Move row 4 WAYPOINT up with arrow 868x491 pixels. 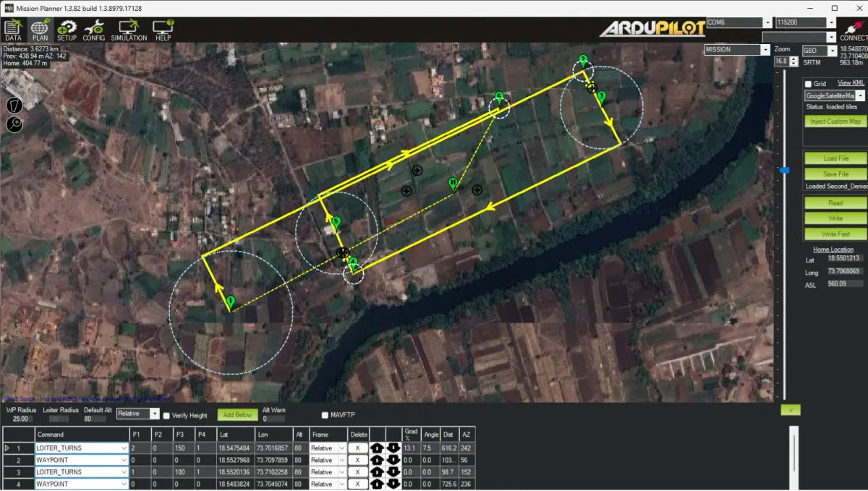click(377, 484)
